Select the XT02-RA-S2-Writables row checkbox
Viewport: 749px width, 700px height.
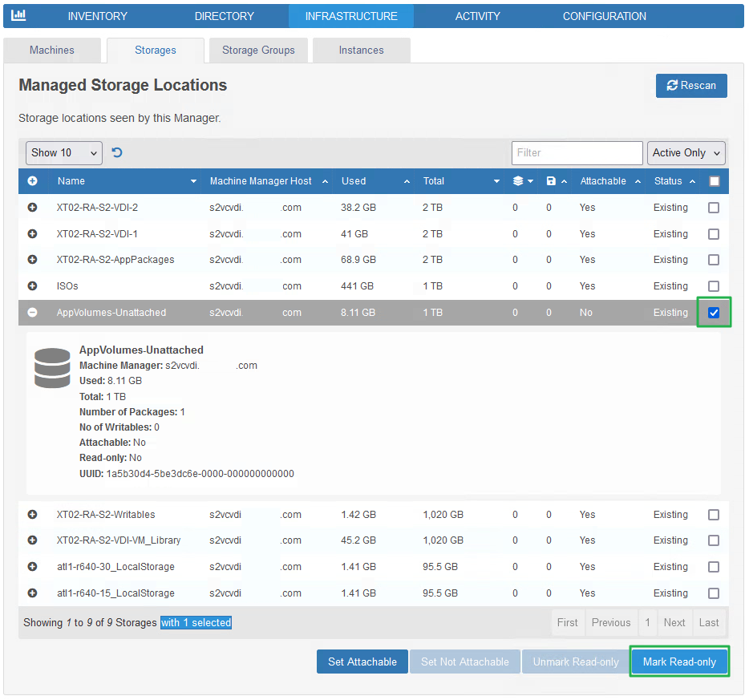tap(714, 514)
